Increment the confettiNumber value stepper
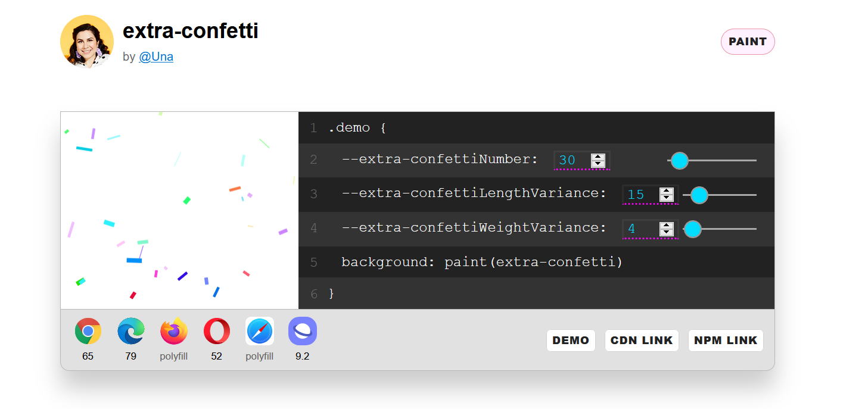Viewport: 868px width, 409px height. tap(598, 157)
